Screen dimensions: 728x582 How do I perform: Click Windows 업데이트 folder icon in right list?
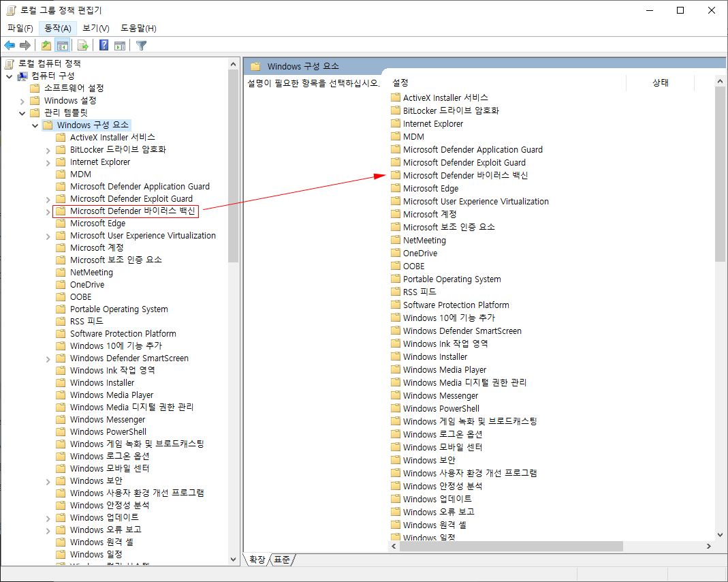tap(396, 499)
